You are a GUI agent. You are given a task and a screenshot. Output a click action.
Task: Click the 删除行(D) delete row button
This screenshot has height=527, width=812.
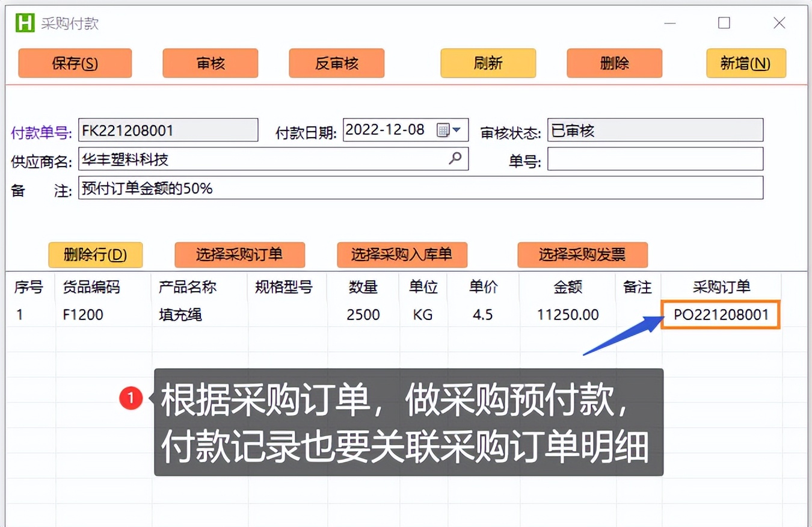pos(95,254)
